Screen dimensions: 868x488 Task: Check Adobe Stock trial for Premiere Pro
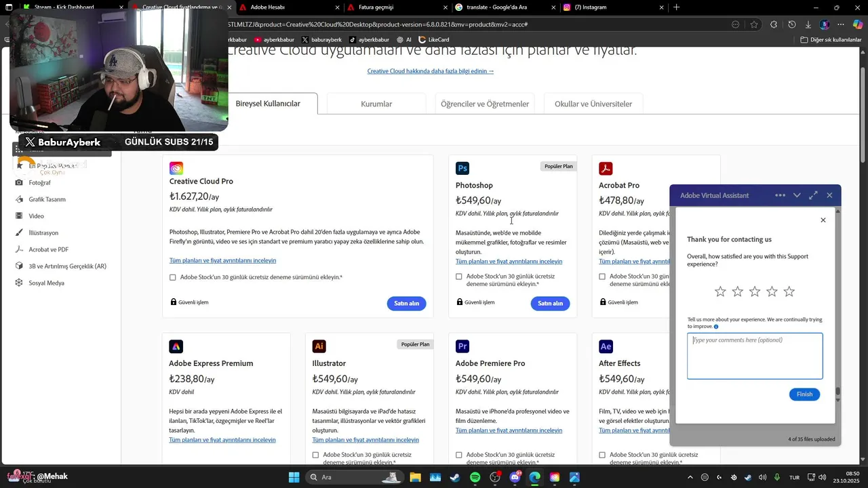coord(459,455)
